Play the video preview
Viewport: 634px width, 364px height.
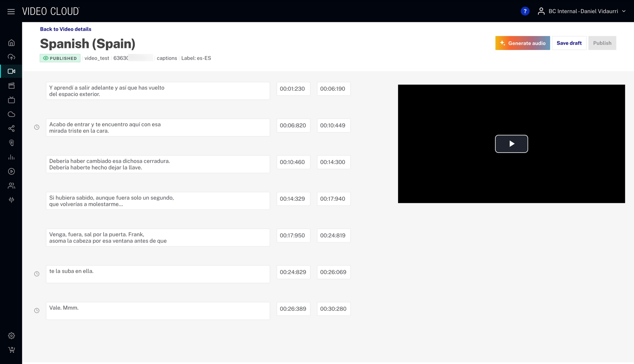[511, 144]
